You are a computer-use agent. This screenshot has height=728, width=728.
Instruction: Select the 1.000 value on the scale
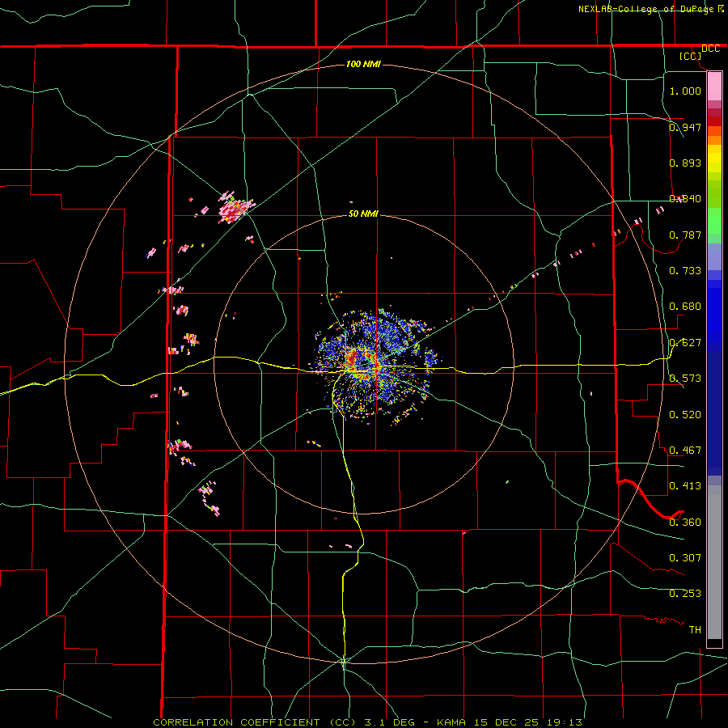[685, 91]
